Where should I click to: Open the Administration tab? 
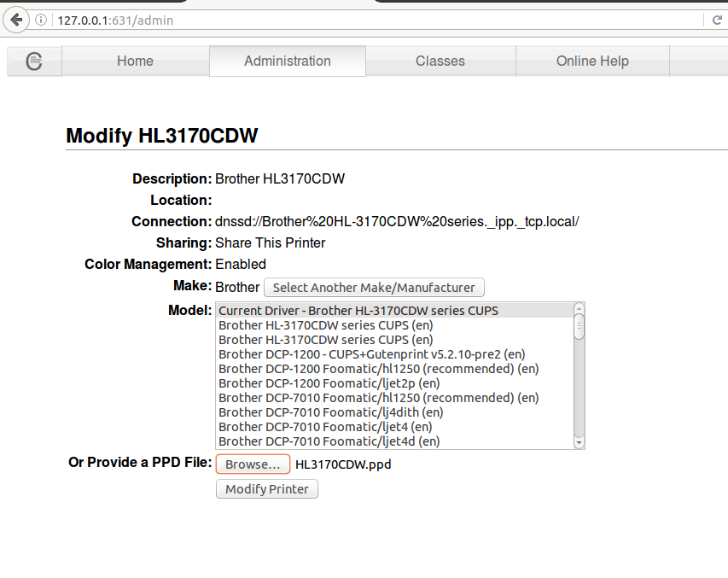(288, 61)
